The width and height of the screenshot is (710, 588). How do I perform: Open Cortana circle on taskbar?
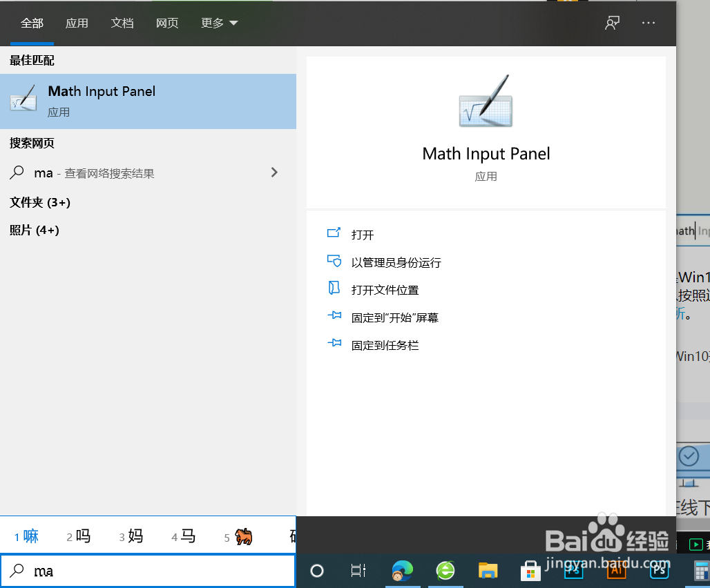click(317, 571)
